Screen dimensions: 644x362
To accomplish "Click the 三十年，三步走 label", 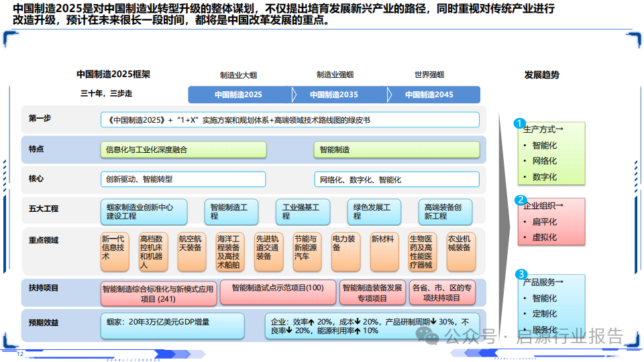I will point(107,94).
